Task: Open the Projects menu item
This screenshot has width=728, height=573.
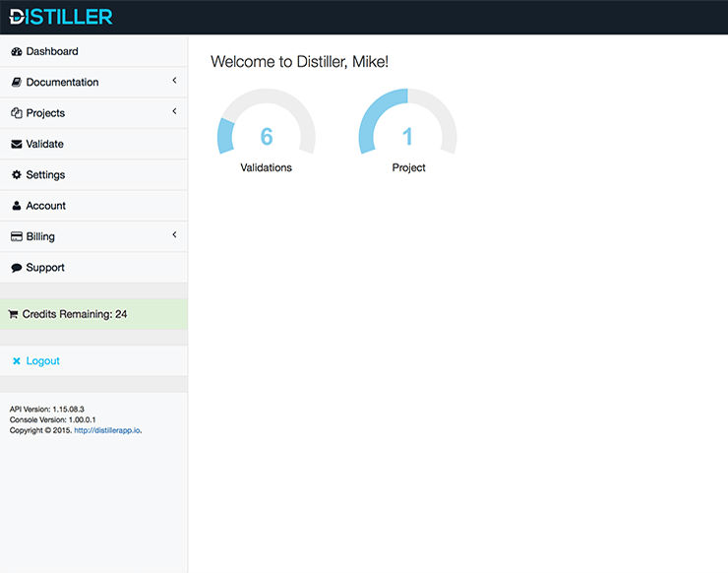Action: pyautogui.click(x=93, y=113)
